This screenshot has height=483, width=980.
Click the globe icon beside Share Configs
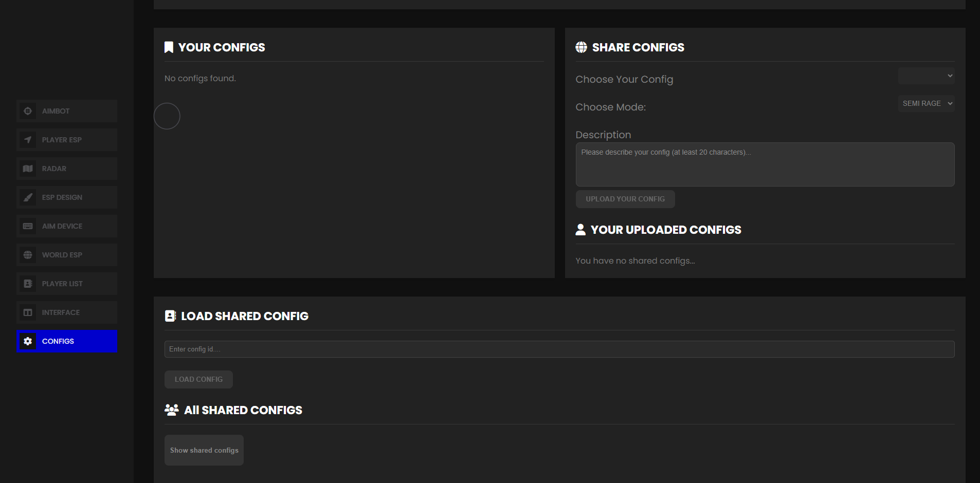click(581, 47)
